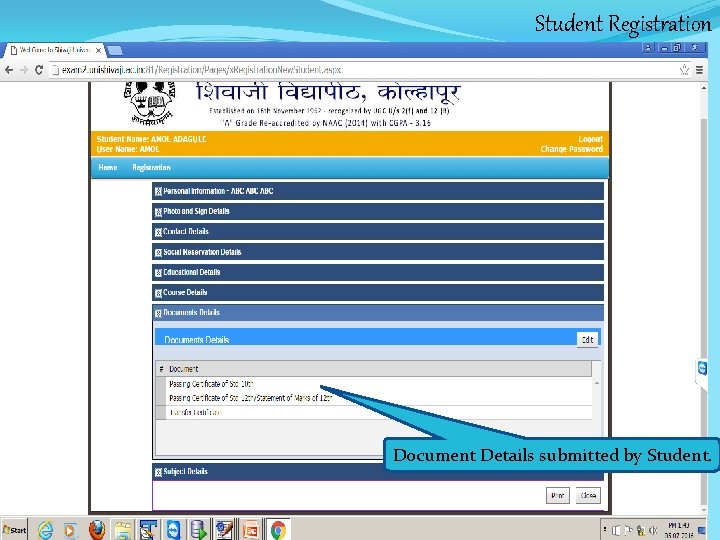
Task: Click the Close button below Subject Details
Action: [x=588, y=495]
